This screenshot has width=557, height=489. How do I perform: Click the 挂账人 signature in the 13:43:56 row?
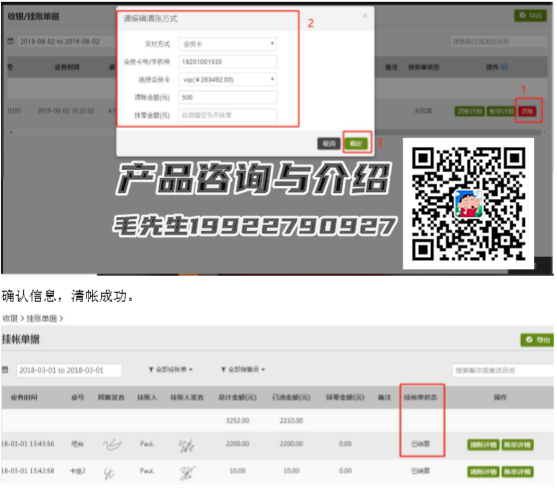click(x=187, y=445)
